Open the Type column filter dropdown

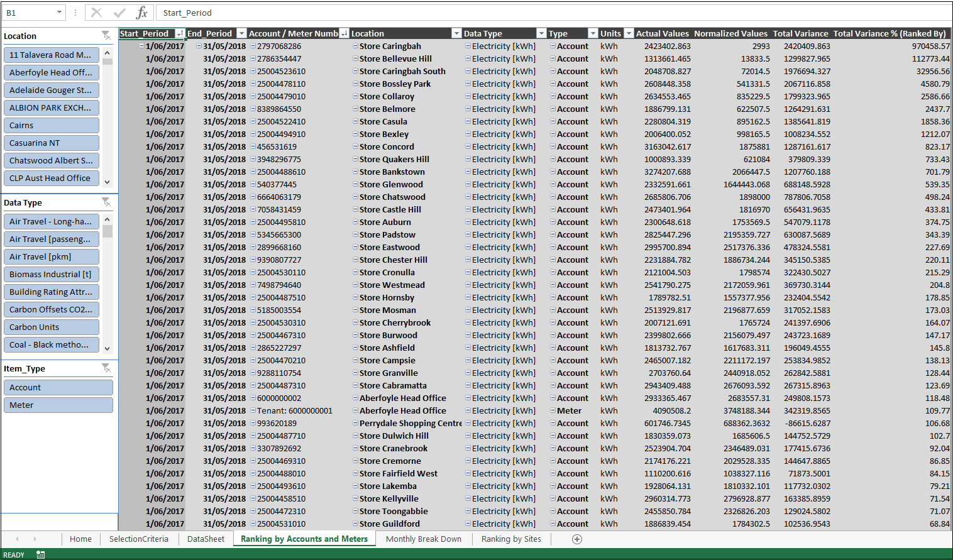point(592,33)
